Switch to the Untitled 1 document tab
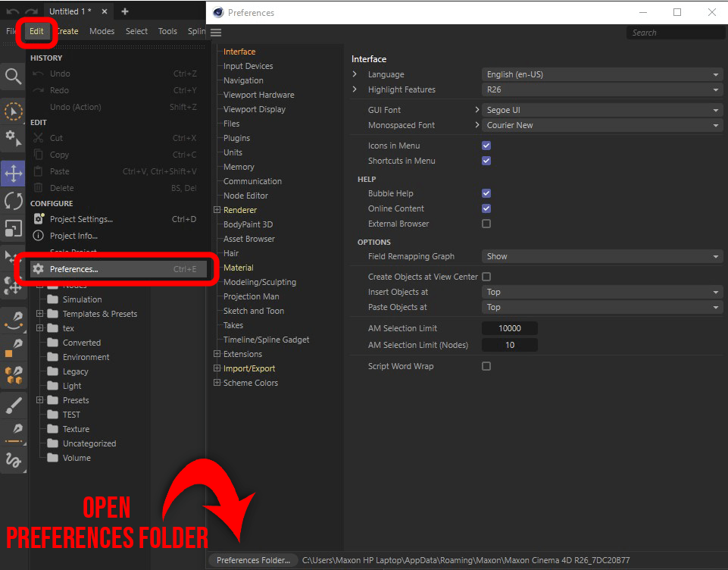 (67, 12)
